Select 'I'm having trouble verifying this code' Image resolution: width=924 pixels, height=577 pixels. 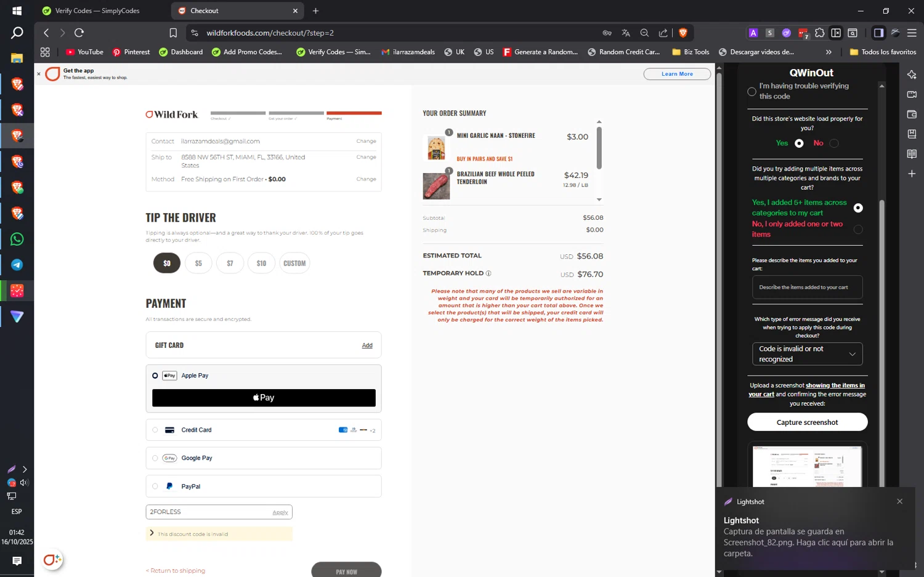click(x=752, y=92)
